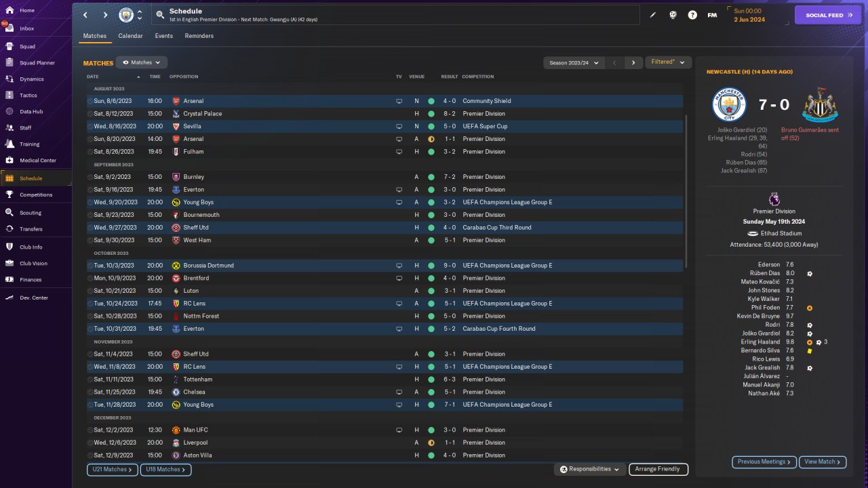This screenshot has height=488, width=868.
Task: Tick the selector for the Sevilla match row
Action: tap(90, 127)
